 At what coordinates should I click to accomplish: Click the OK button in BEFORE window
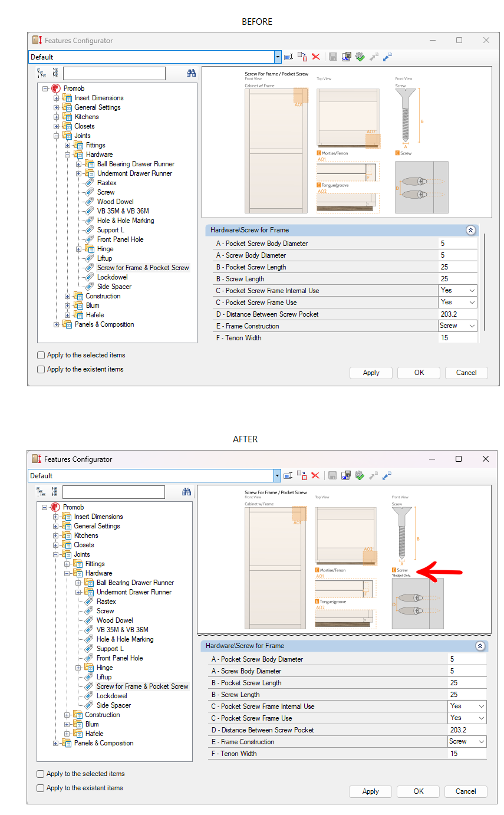pos(419,373)
